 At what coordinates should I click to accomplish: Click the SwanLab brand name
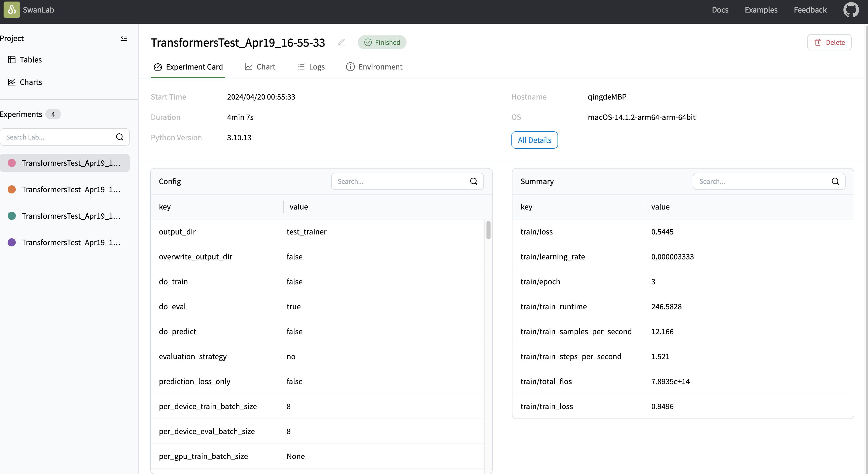(38, 10)
